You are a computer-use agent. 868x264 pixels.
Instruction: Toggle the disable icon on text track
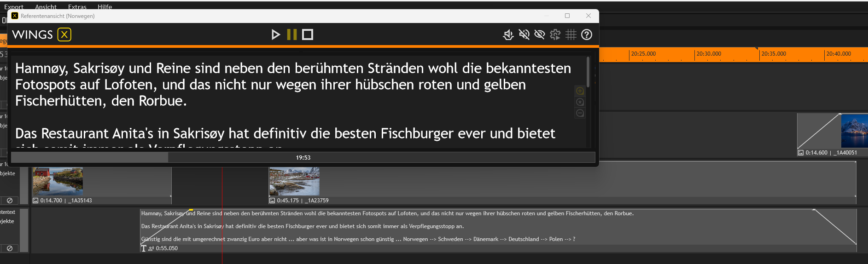pos(10,248)
